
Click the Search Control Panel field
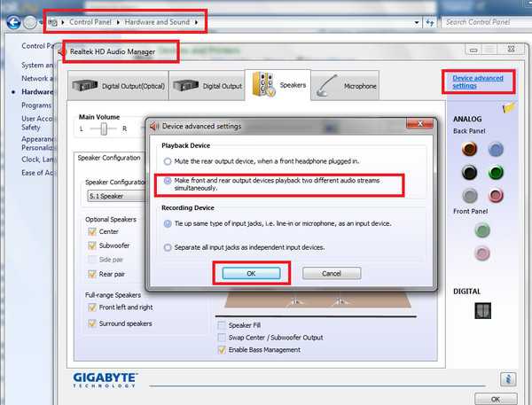(x=486, y=22)
